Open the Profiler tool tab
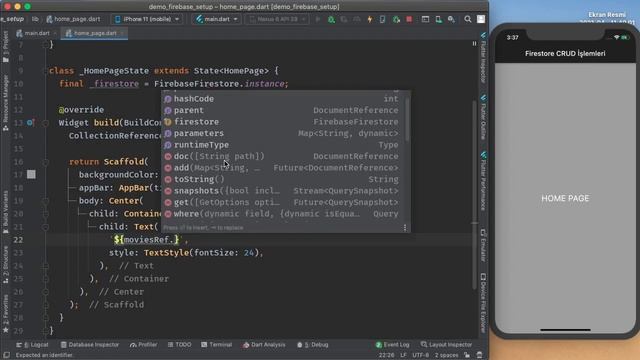This screenshot has height=360, width=640. click(143, 345)
